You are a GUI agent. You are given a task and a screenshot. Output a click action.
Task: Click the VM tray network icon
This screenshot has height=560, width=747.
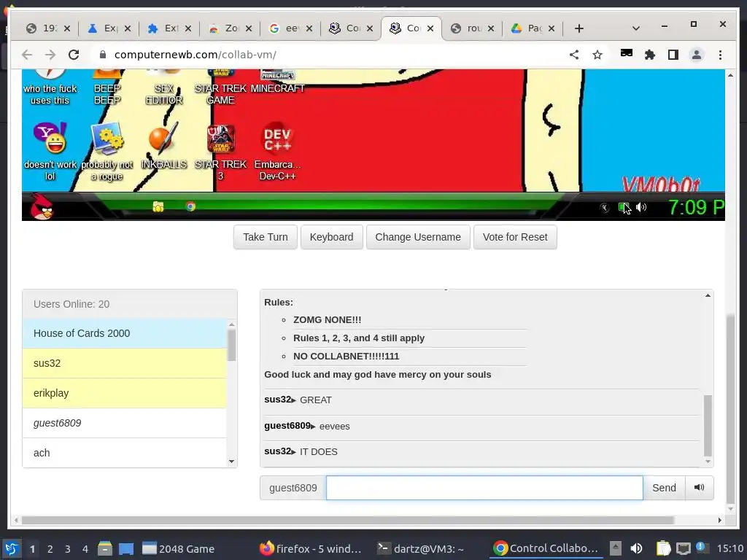tap(623, 207)
